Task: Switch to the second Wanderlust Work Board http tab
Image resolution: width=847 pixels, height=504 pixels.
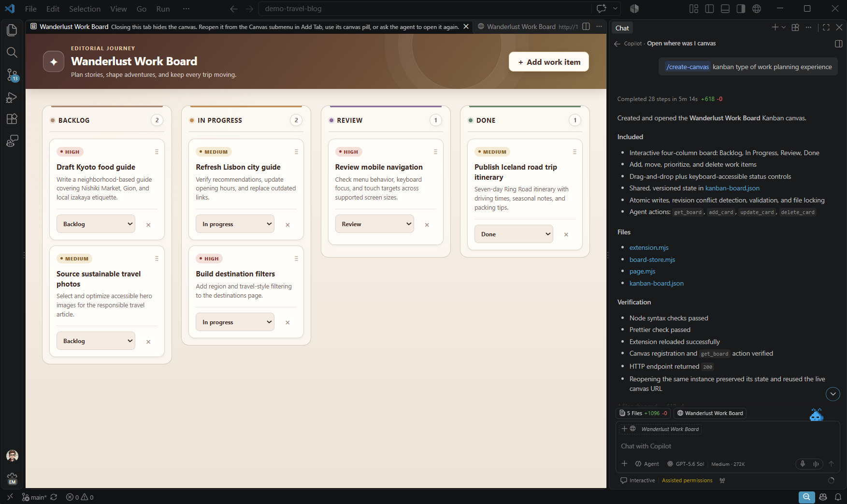Action: click(x=527, y=27)
